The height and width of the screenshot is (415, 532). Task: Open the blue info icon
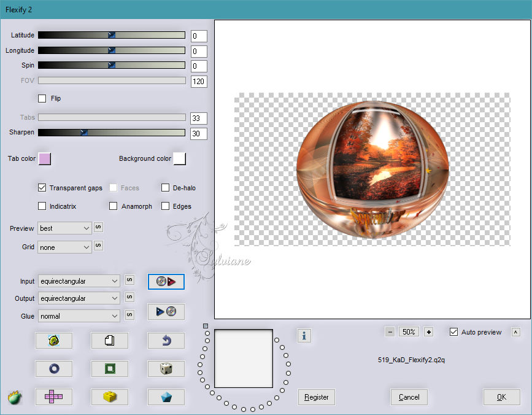click(x=304, y=336)
